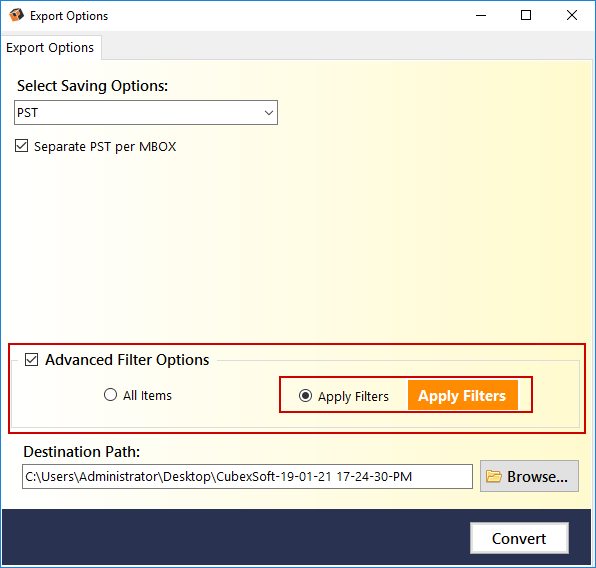Click inside the Destination Path field
Screen dimensions: 596x568
(x=247, y=476)
